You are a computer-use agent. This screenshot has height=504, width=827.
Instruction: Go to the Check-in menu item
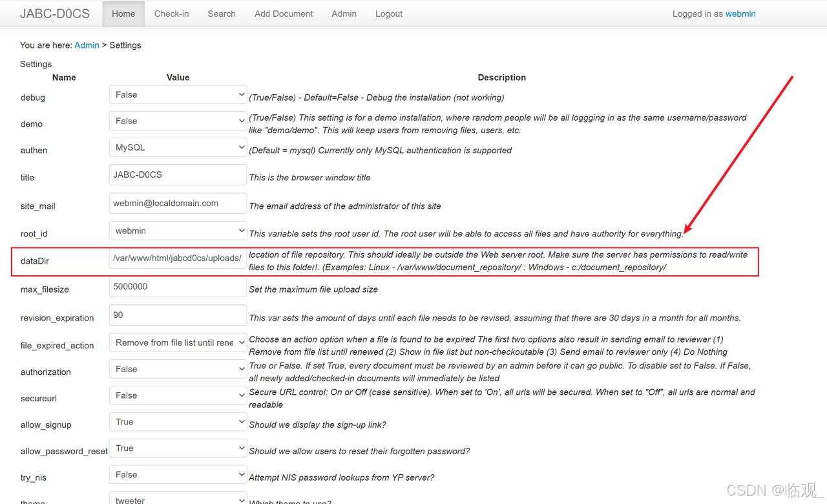coord(171,14)
